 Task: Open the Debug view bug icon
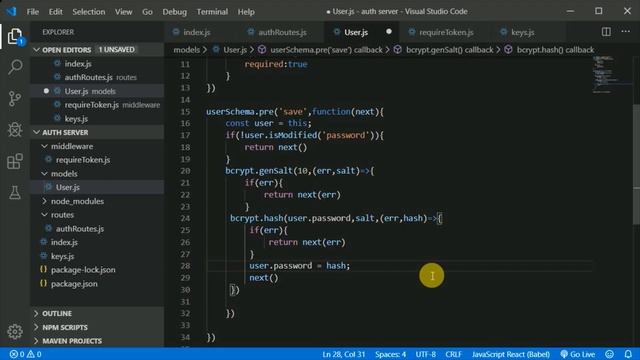pyautogui.click(x=15, y=130)
